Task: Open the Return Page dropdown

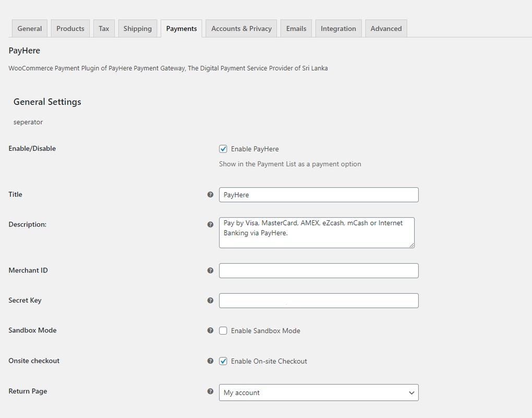Action: pos(319,392)
